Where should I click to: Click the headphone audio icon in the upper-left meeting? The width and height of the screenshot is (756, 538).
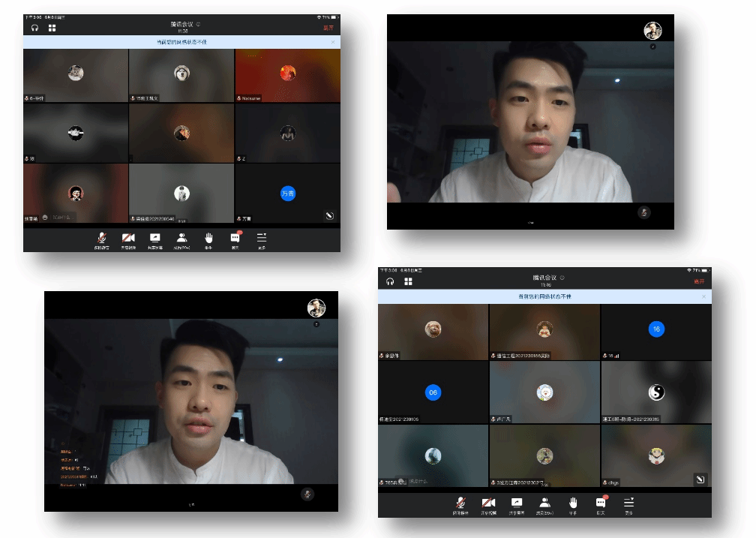(34, 28)
